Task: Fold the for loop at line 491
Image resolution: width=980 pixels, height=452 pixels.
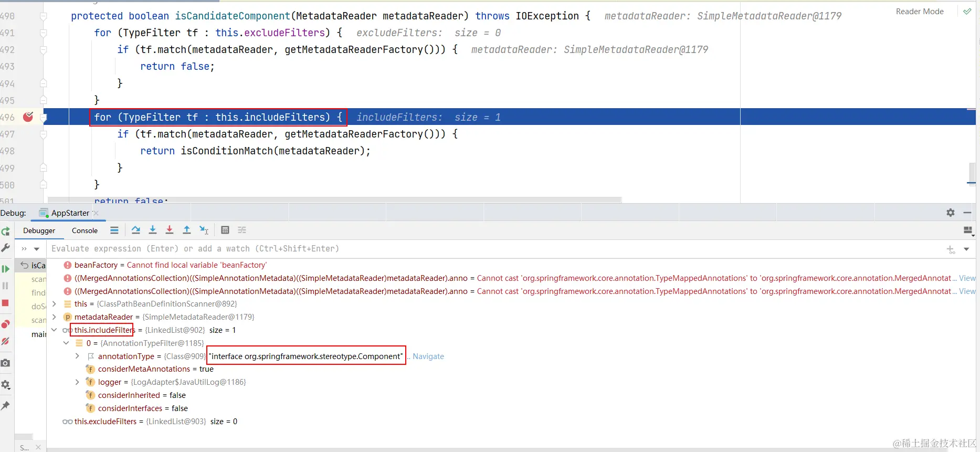Action: pos(44,33)
